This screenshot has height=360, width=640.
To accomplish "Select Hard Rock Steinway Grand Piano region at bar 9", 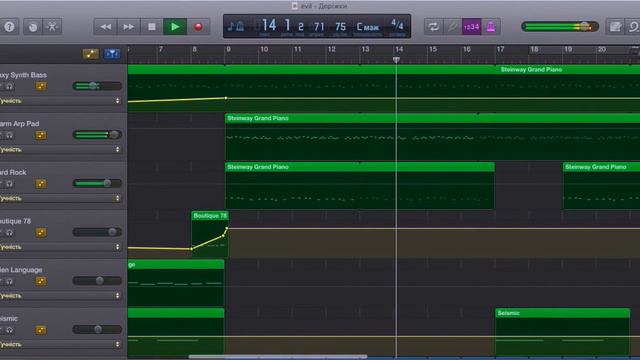I will [x=360, y=186].
